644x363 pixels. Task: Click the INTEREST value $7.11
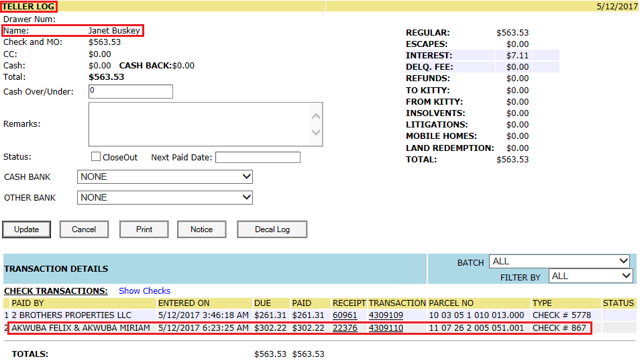pos(517,56)
